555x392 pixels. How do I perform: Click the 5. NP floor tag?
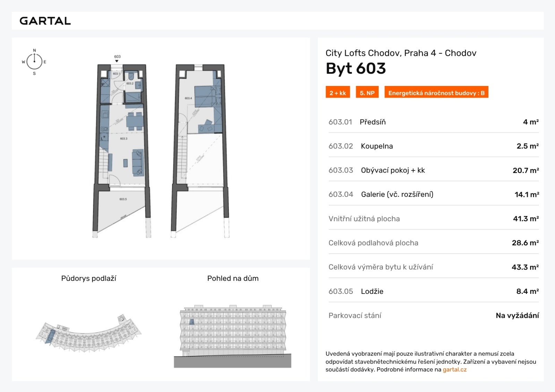point(367,93)
